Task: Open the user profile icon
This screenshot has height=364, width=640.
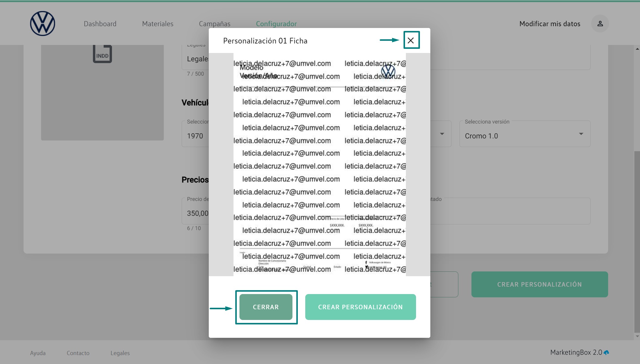Action: [x=600, y=24]
